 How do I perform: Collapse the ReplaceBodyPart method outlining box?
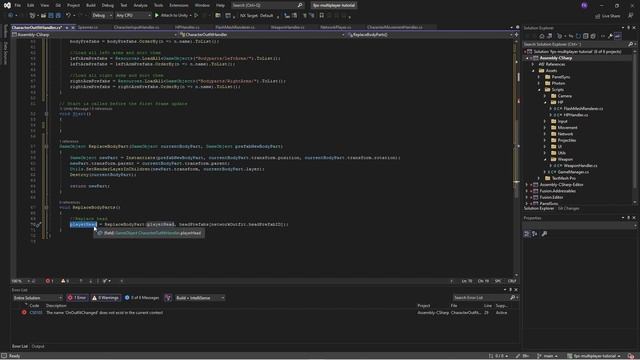[x=46, y=146]
